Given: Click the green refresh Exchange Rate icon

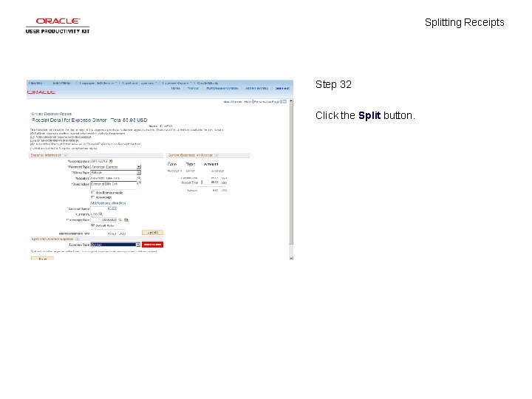Looking at the screenshot, I should coord(120,220).
